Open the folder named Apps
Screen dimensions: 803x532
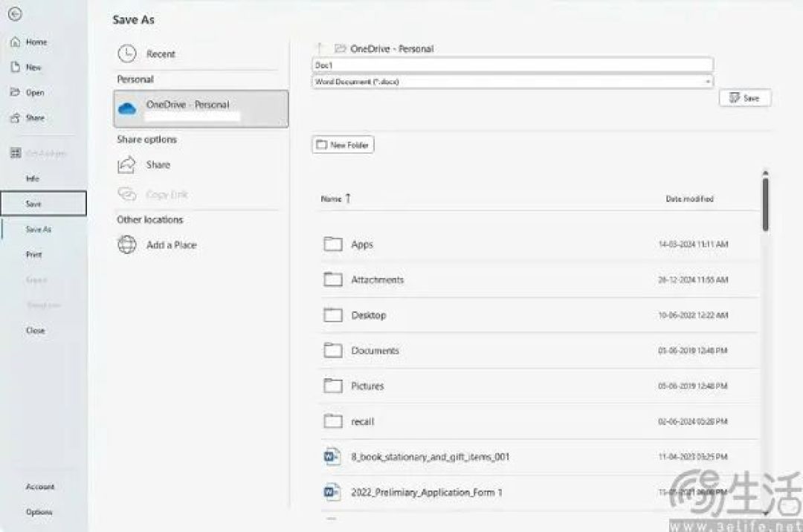362,244
